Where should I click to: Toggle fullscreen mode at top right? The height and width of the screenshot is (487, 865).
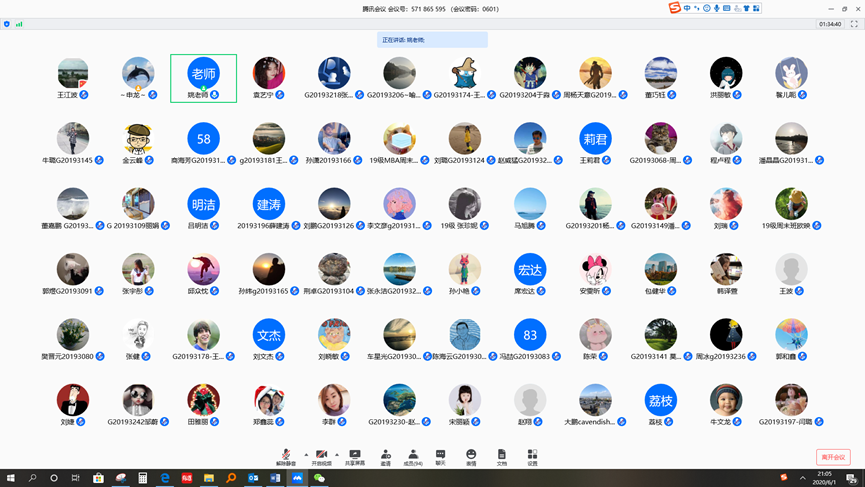coord(854,24)
